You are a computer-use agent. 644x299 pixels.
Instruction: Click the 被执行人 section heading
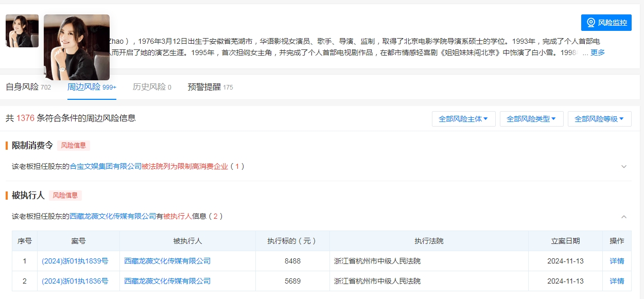pyautogui.click(x=28, y=196)
